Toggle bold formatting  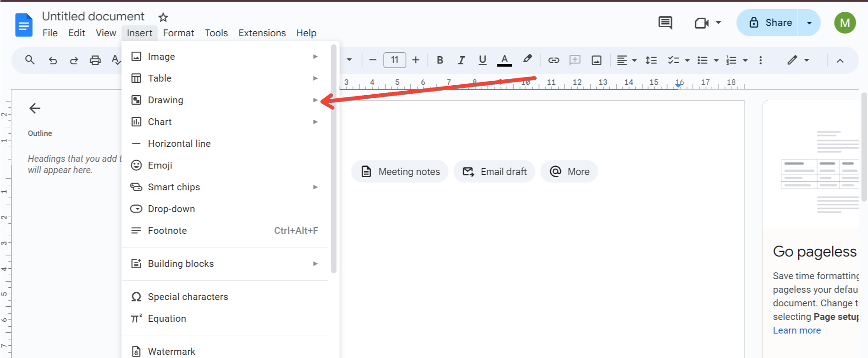pos(440,60)
